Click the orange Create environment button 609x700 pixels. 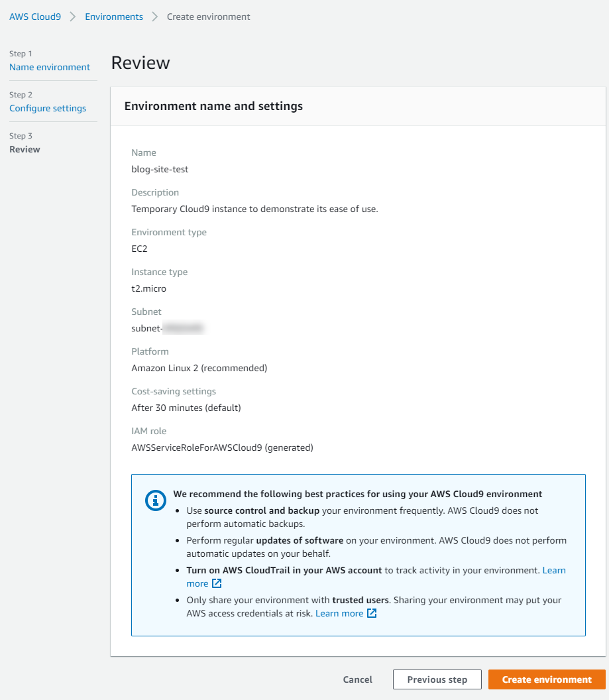coord(547,679)
